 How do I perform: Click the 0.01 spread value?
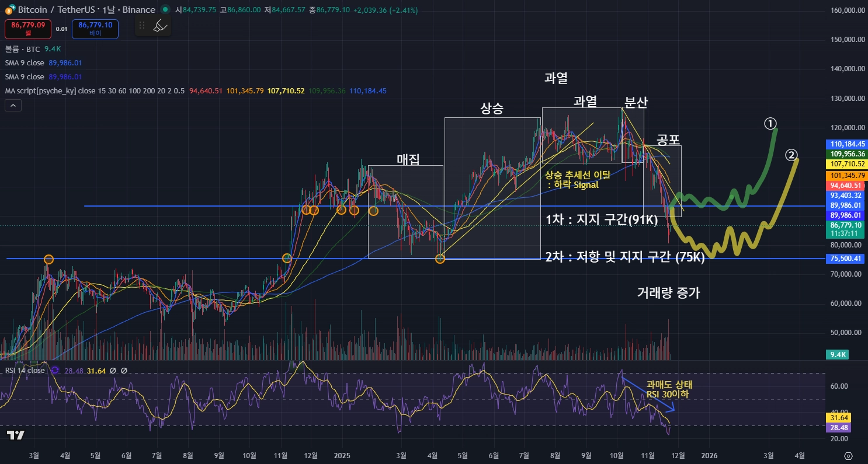pos(61,29)
